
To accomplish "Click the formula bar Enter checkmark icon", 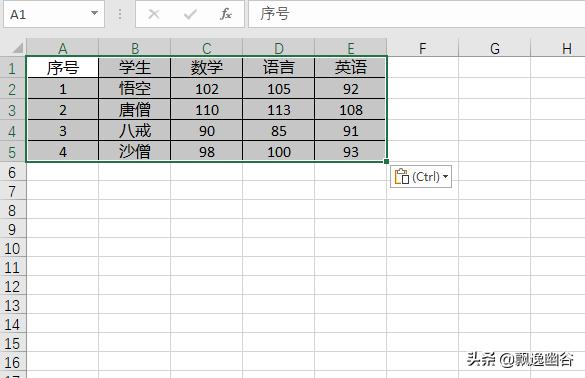I will [190, 14].
